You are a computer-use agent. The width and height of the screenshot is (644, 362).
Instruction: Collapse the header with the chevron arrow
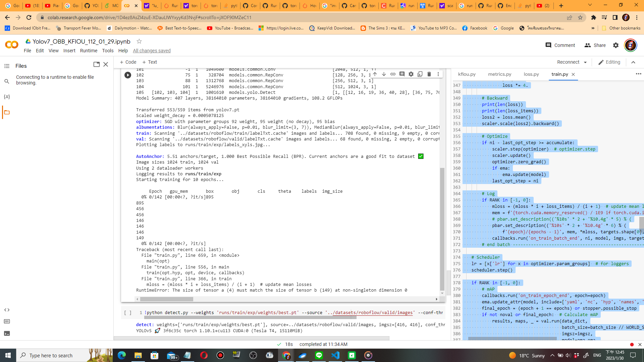[633, 62]
